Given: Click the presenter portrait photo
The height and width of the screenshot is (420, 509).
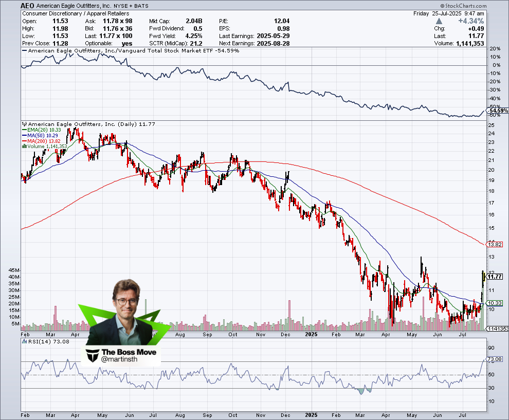Looking at the screenshot, I should click(123, 312).
